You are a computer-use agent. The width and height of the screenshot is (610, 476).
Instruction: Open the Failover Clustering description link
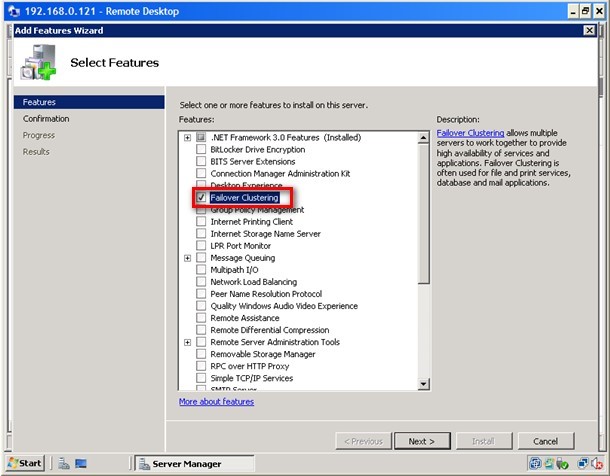pyautogui.click(x=470, y=133)
